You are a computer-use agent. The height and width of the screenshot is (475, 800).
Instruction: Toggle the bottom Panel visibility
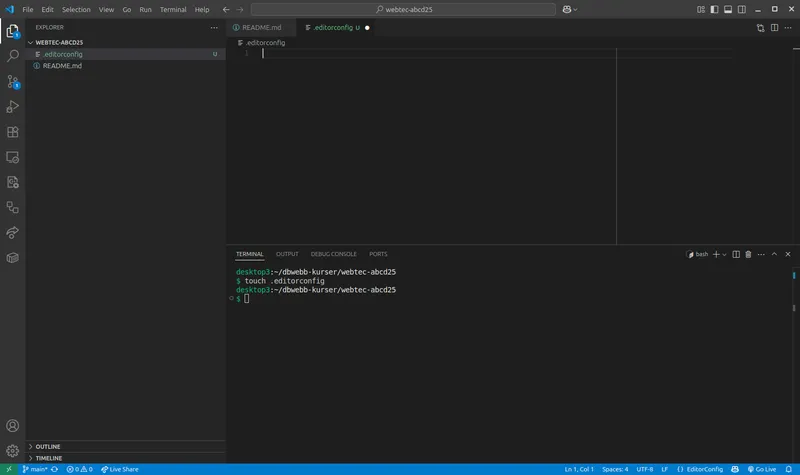(728, 9)
